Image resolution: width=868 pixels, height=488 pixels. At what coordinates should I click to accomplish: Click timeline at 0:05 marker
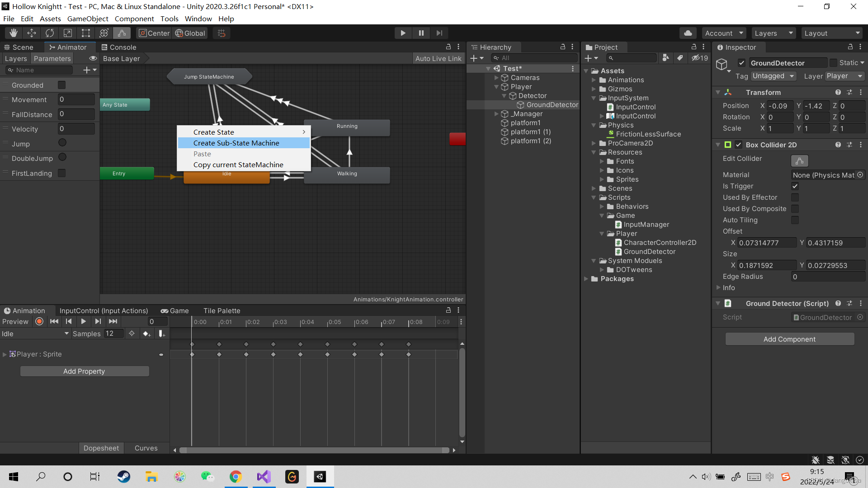[x=328, y=322]
